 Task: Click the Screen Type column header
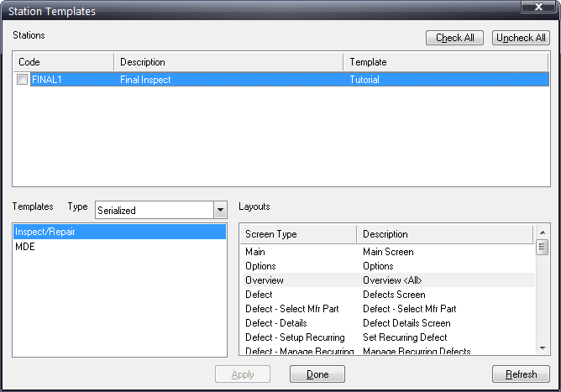tap(297, 234)
